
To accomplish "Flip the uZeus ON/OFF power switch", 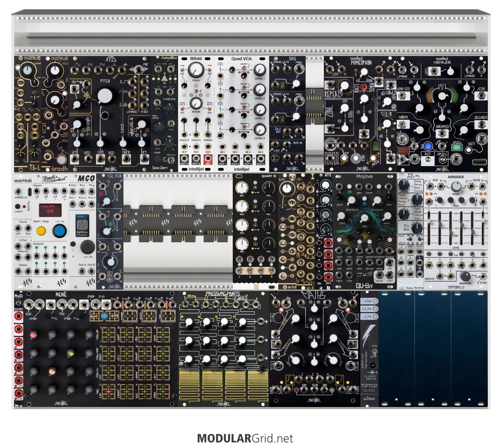I will pyautogui.click(x=373, y=351).
